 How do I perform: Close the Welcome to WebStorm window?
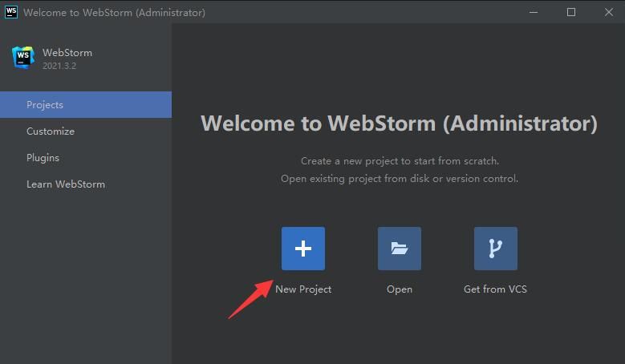608,12
